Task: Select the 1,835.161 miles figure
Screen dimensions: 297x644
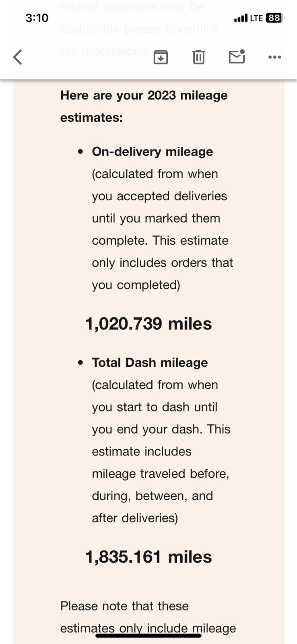Action: tap(148, 557)
